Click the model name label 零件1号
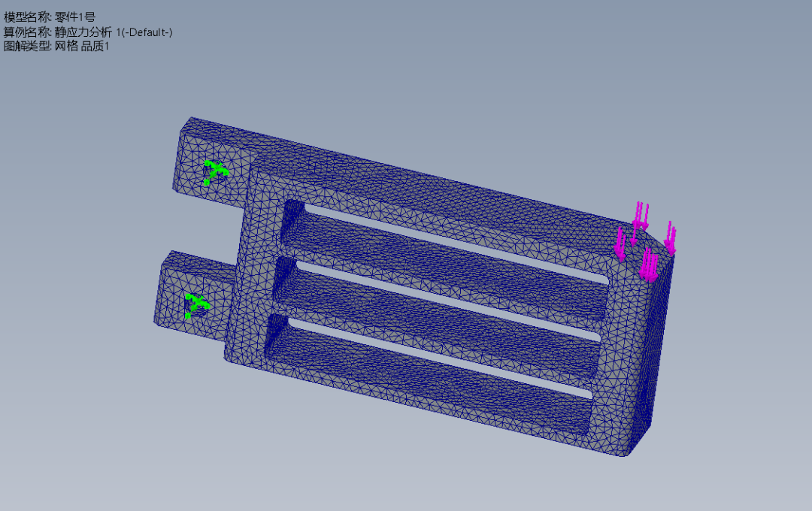812x511 pixels. click(x=75, y=17)
